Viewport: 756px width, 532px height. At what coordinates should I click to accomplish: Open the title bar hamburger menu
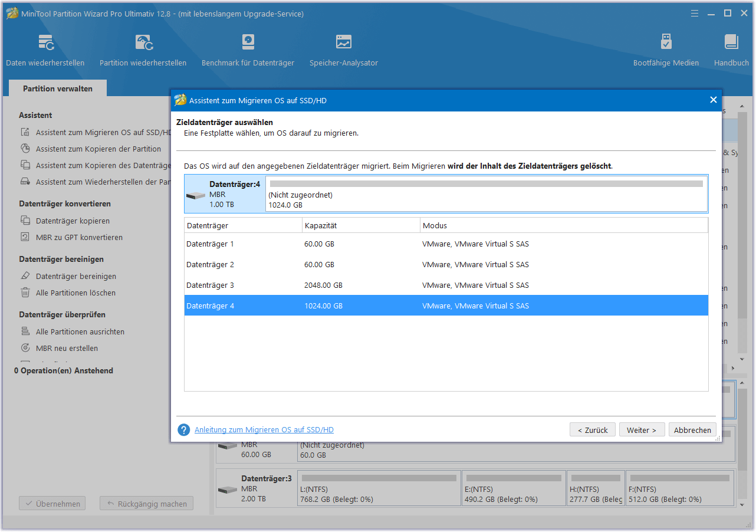click(695, 13)
